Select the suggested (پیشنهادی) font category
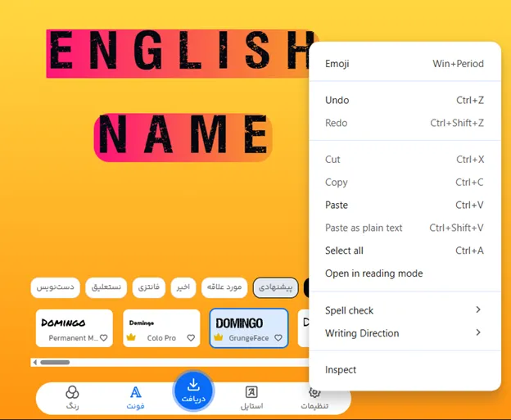Screen dimensions: 511x420 [275, 287]
